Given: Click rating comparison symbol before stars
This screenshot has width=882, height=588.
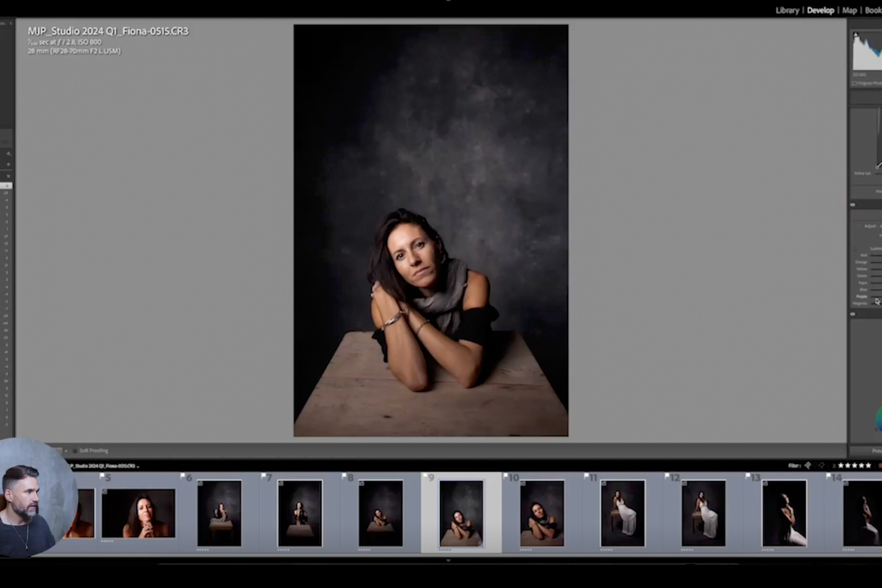Looking at the screenshot, I should 834,465.
